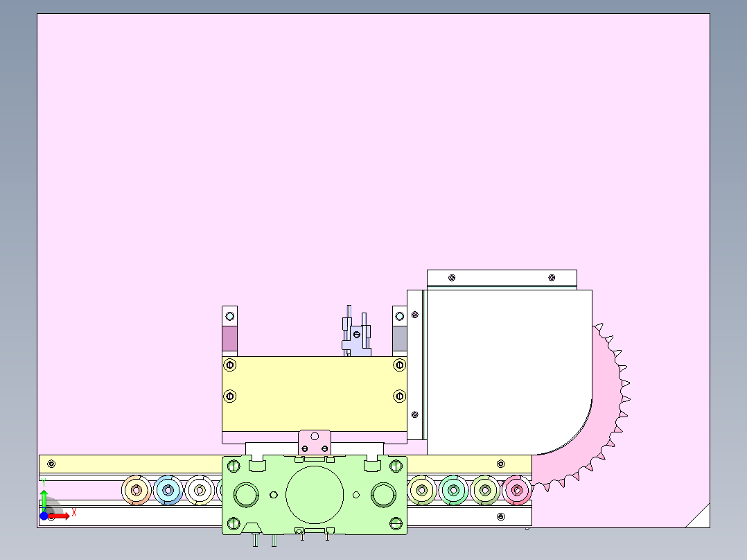747x560 pixels.
Task: Select the yellow rectangular mounting plate
Action: (315, 394)
